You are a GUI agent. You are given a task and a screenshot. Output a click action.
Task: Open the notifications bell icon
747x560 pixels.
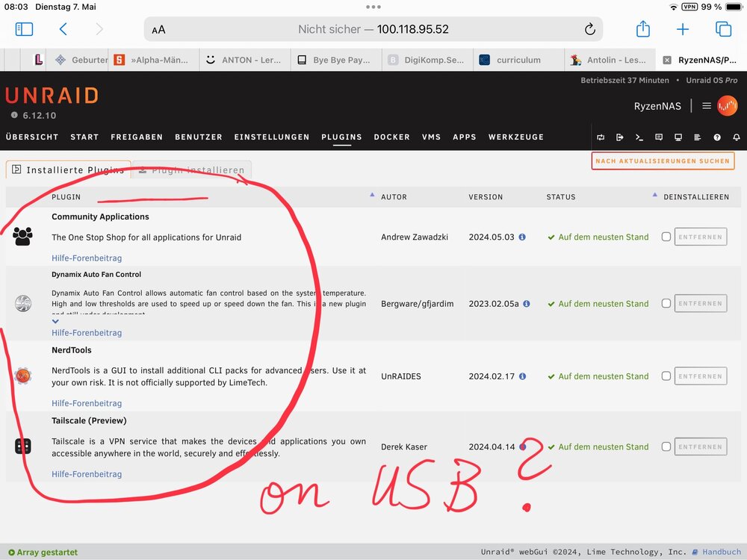[737, 137]
